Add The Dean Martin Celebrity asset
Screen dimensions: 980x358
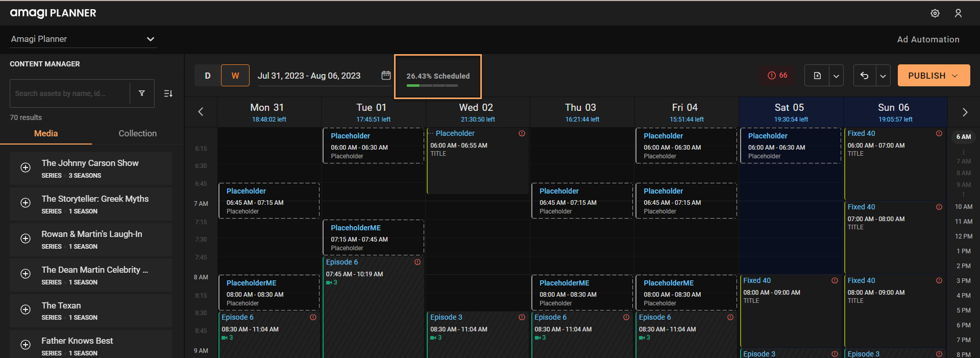pos(26,274)
